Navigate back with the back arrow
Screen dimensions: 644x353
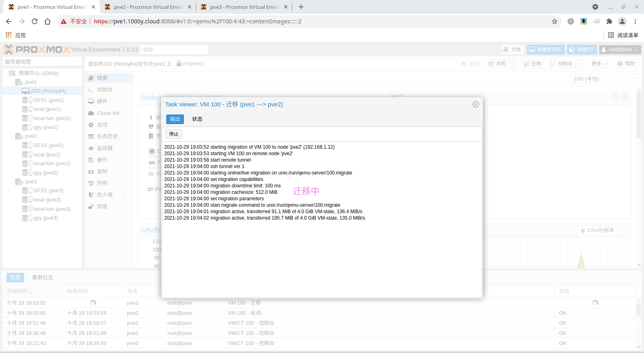(x=9, y=21)
